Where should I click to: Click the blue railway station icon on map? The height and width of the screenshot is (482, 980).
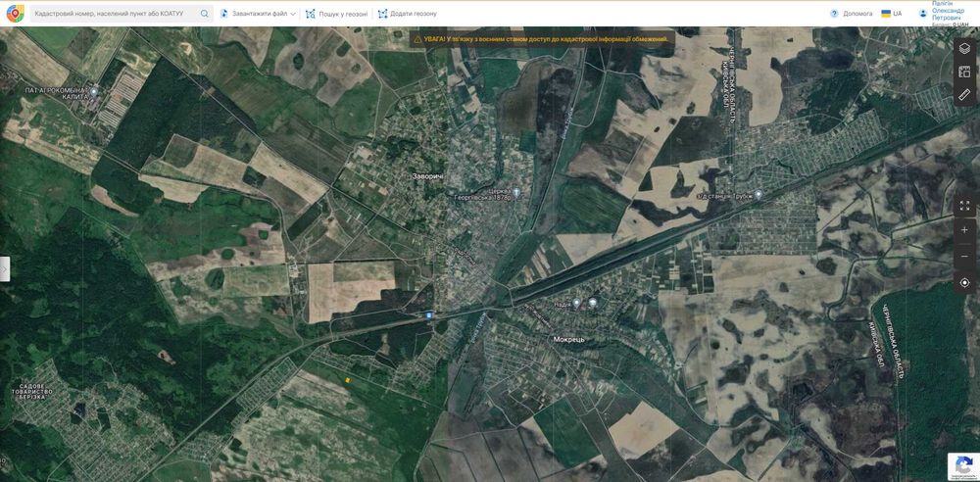pos(429,315)
